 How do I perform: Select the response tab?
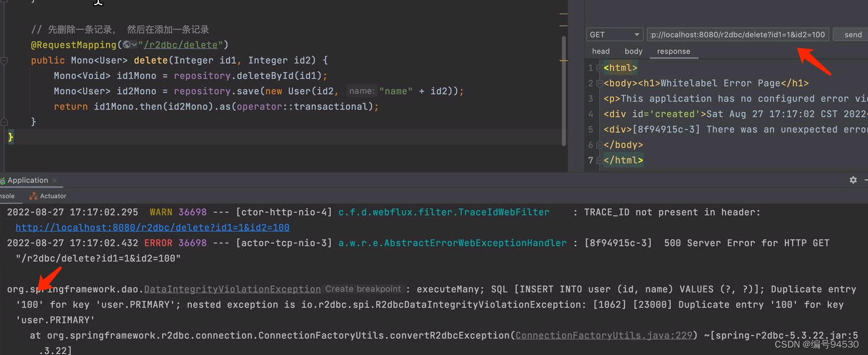(x=674, y=51)
